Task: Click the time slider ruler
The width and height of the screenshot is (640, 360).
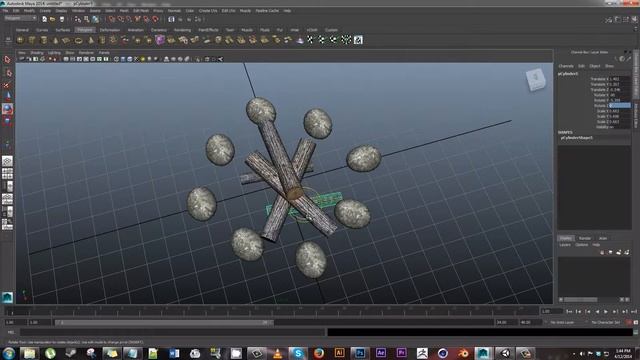Action: 271,311
